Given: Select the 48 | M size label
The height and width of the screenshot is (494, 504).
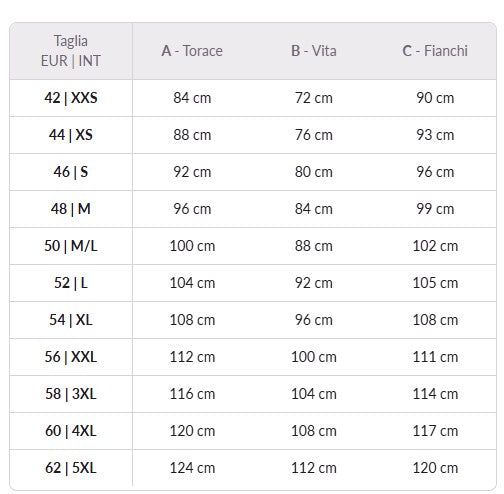Looking at the screenshot, I should (x=71, y=209).
